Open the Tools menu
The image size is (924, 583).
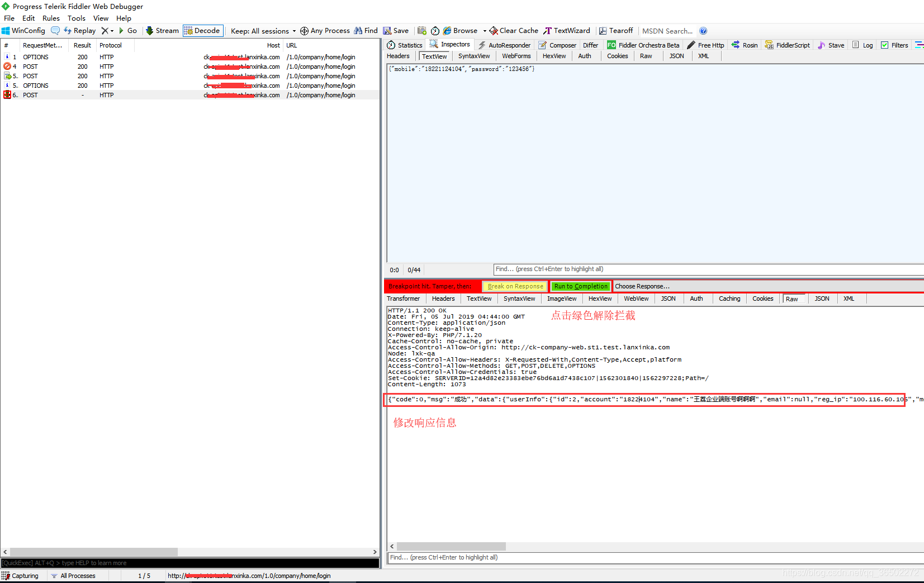coord(77,18)
